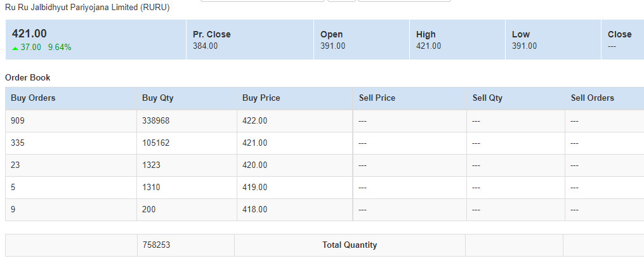This screenshot has height=263, width=644.
Task: Click the Sell Qty column header
Action: (487, 98)
